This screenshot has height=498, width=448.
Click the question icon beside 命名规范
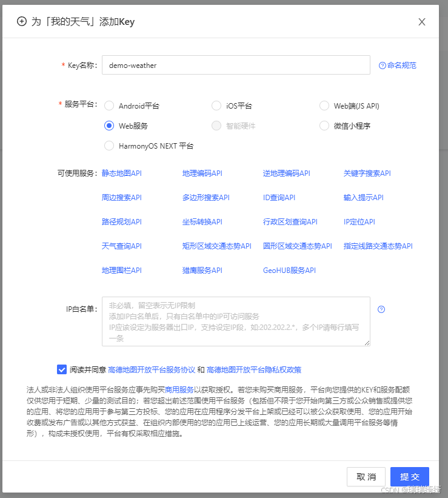383,66
